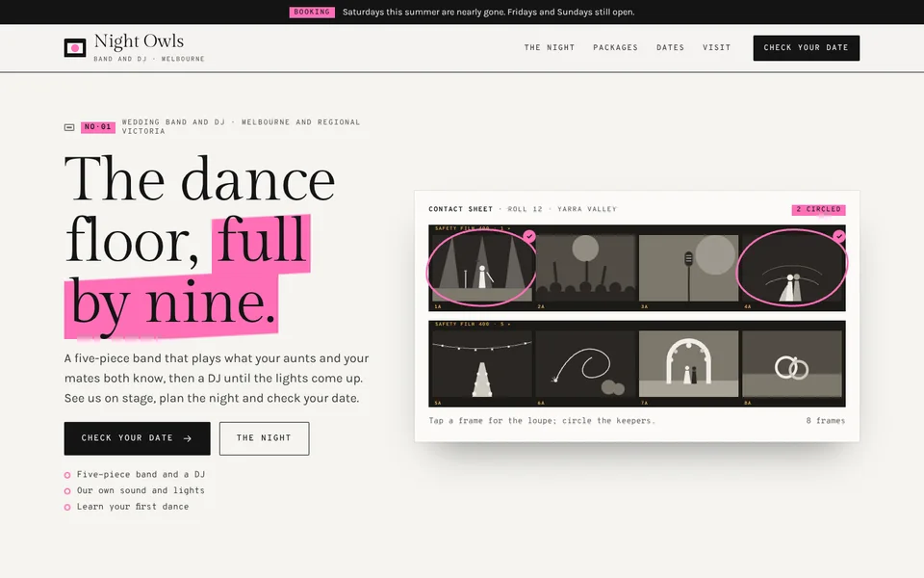
Task: Click bullet icon beside Our own sound and lights
Action: click(x=67, y=490)
